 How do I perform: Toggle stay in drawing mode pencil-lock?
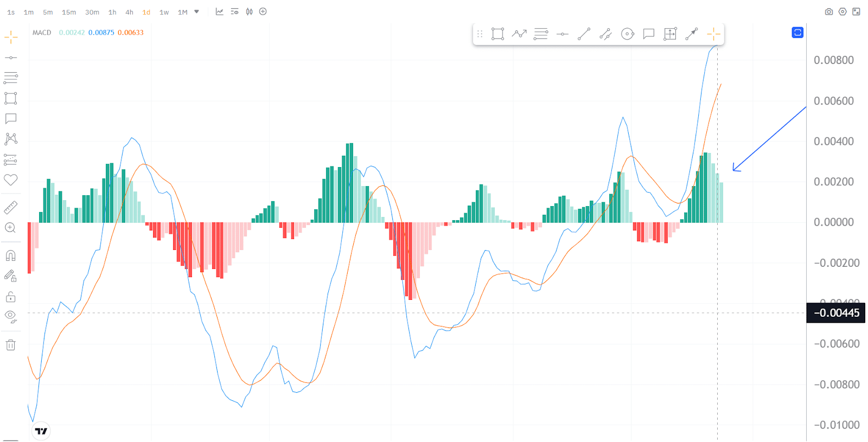click(11, 276)
